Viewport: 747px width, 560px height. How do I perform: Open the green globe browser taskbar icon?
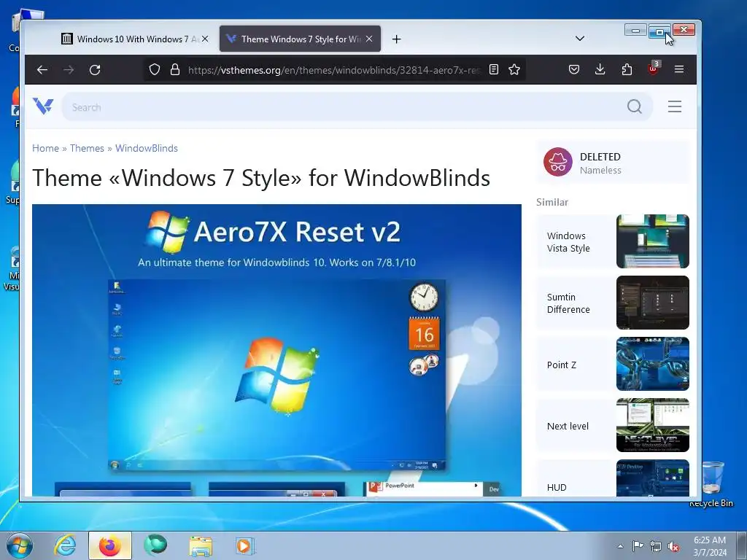(x=155, y=545)
